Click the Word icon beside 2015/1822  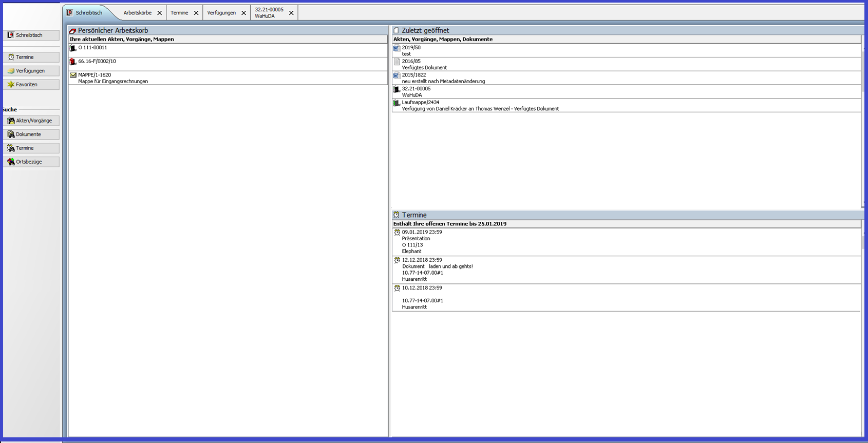click(x=397, y=75)
